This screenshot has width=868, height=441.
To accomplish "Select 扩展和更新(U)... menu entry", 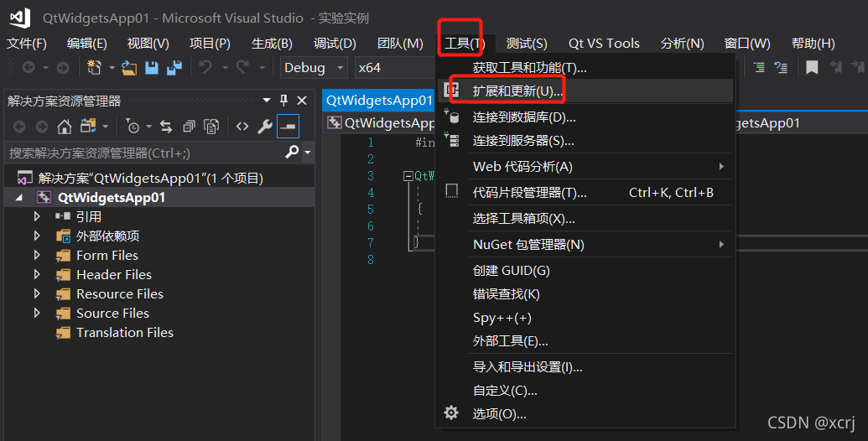I will pyautogui.click(x=585, y=91).
